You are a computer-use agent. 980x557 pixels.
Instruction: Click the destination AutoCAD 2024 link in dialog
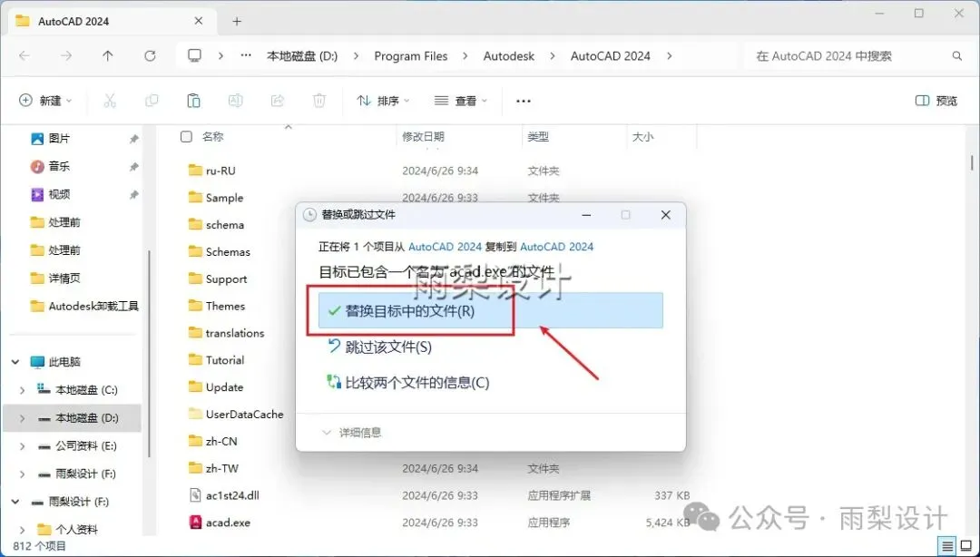tap(557, 247)
